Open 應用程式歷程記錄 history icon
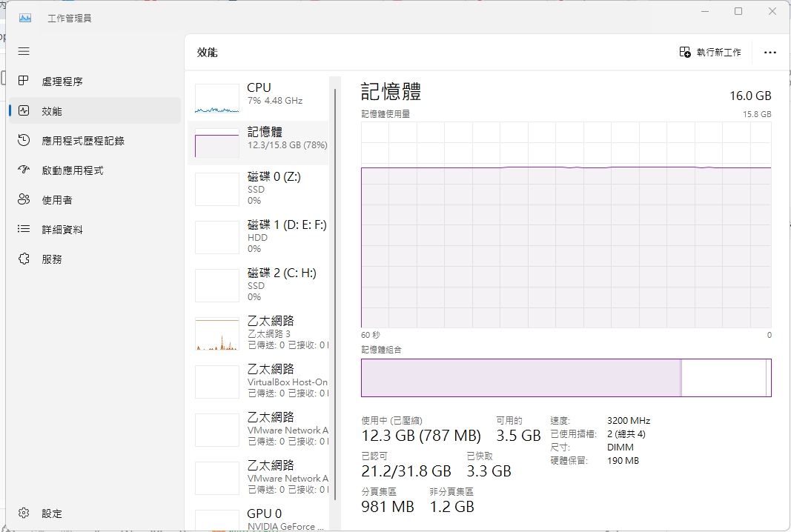791x532 pixels. (24, 140)
